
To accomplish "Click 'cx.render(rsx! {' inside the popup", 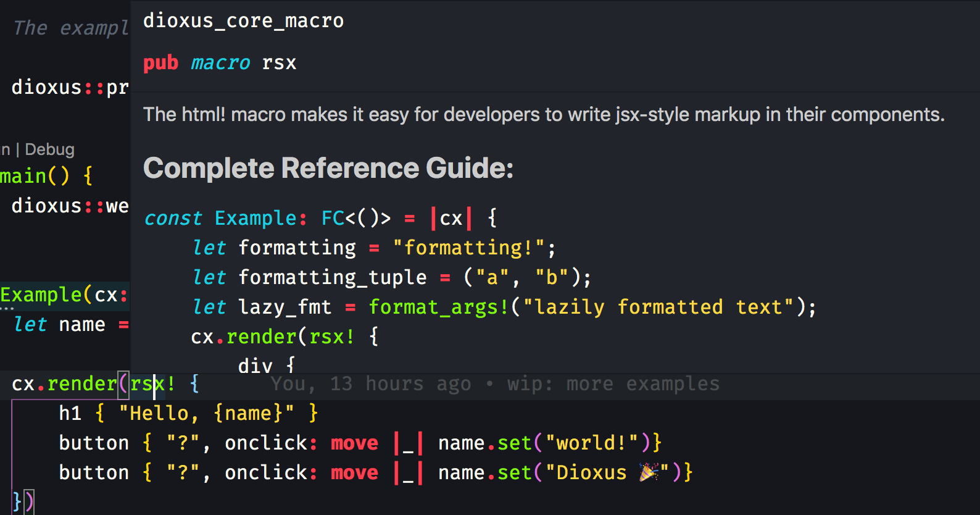I will [x=284, y=337].
